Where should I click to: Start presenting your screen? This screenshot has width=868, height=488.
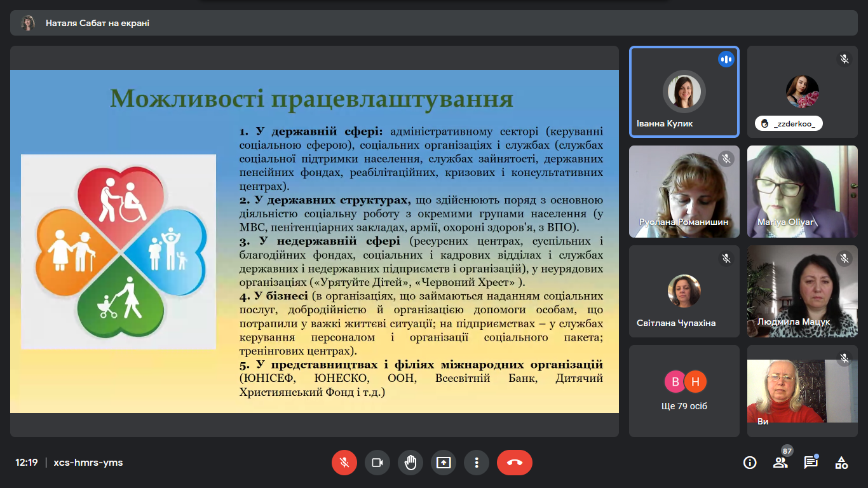pyautogui.click(x=444, y=463)
